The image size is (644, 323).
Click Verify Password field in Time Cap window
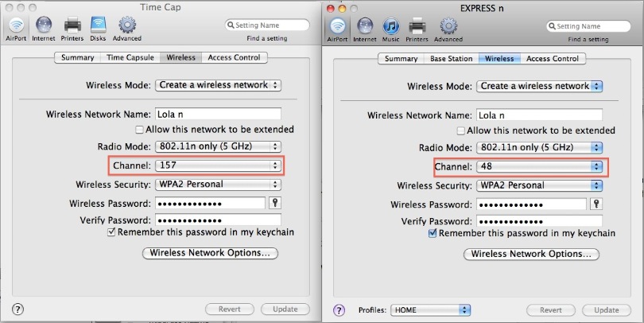click(x=218, y=220)
